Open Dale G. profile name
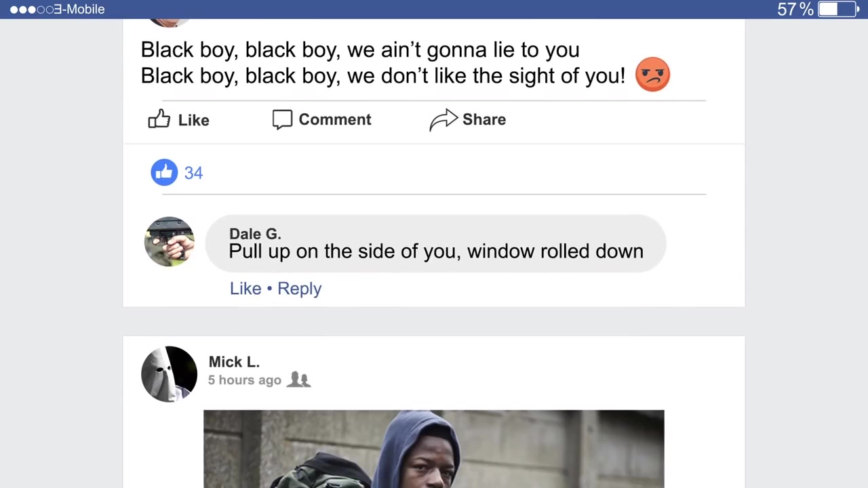The height and width of the screenshot is (488, 868). (255, 234)
